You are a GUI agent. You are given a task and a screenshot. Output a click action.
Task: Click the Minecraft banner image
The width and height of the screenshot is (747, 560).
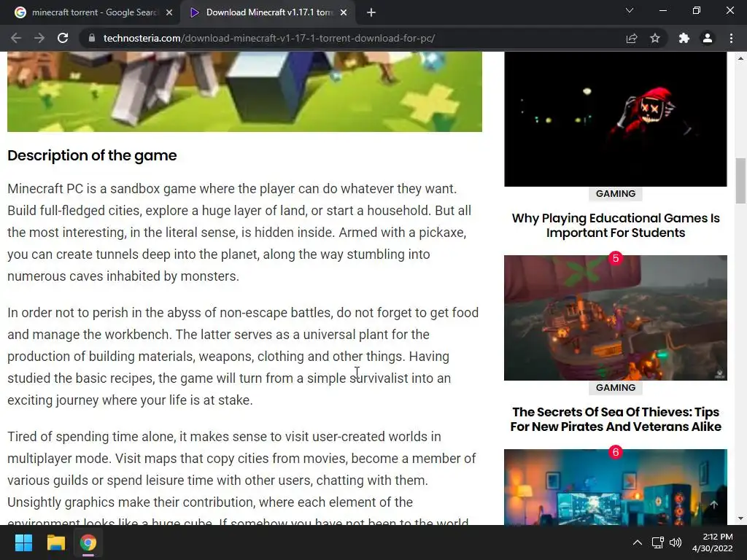[x=244, y=91]
